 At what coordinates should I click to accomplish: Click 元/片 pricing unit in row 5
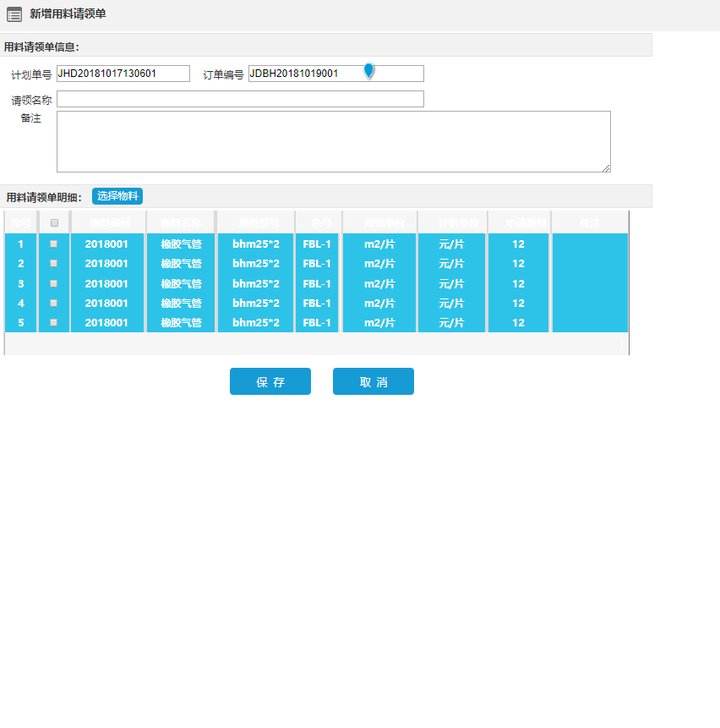(451, 323)
